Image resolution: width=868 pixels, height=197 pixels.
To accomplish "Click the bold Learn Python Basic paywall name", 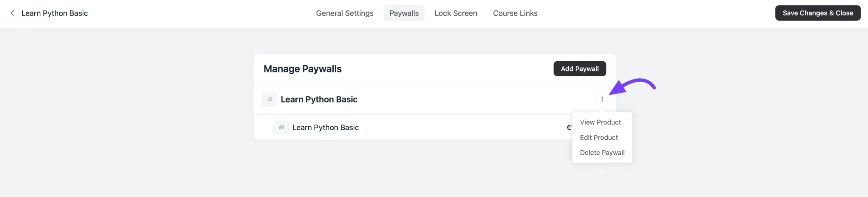I will point(319,100).
